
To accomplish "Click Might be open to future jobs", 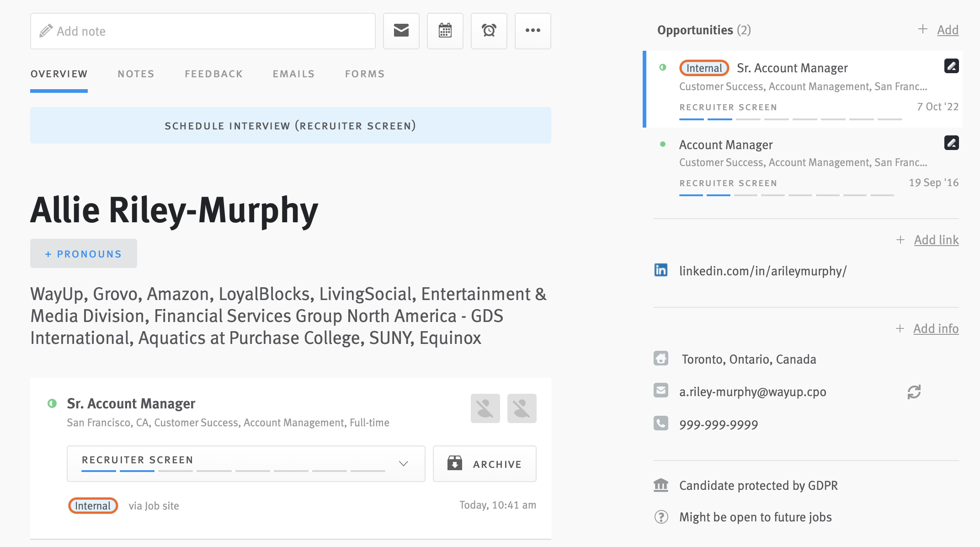I will coord(755,517).
